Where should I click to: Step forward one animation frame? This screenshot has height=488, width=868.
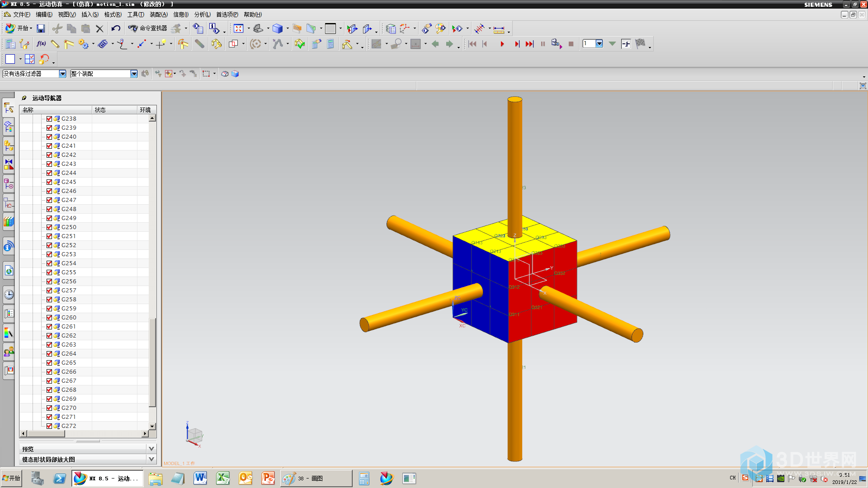click(517, 44)
